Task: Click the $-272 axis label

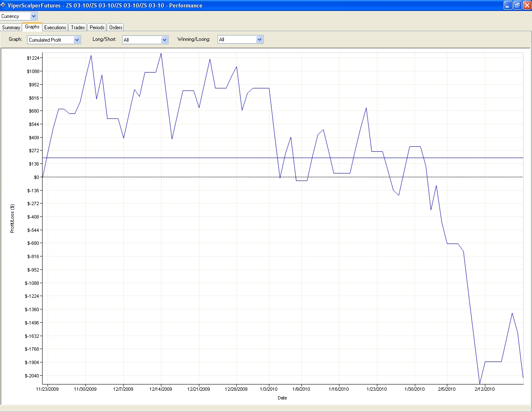Action: [x=33, y=203]
